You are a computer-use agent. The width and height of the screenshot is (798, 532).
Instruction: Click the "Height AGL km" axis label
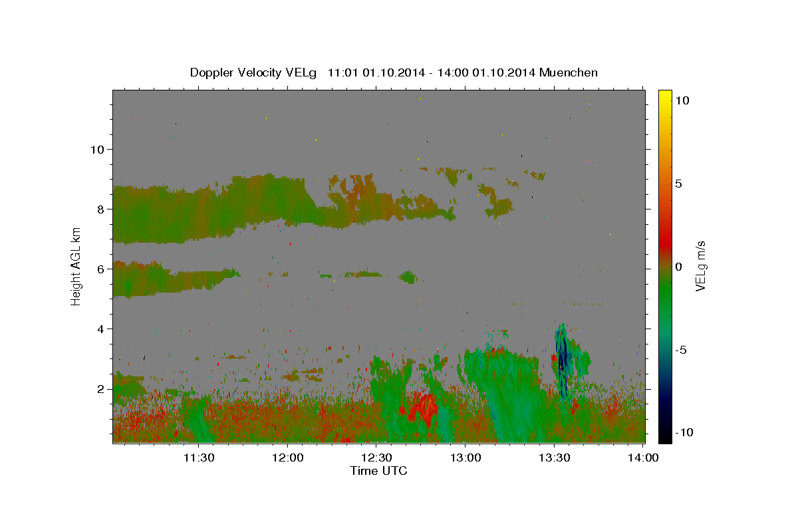pos(76,266)
